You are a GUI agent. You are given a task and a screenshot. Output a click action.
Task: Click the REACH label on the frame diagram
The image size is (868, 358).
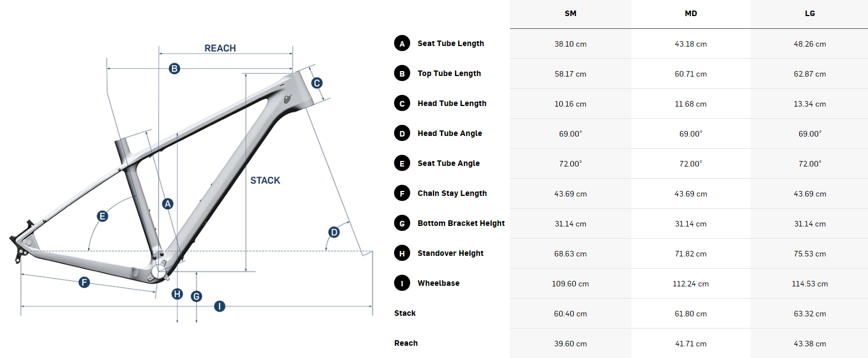click(220, 48)
